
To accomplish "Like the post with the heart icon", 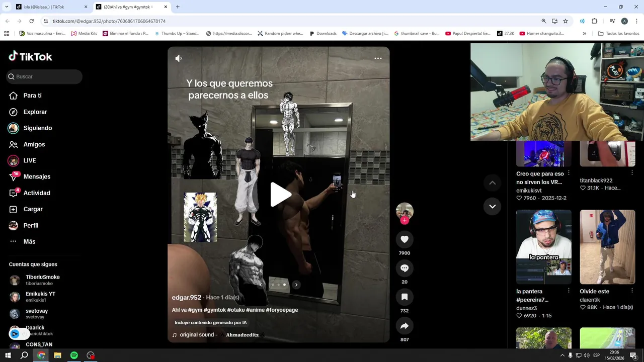I will point(405,239).
